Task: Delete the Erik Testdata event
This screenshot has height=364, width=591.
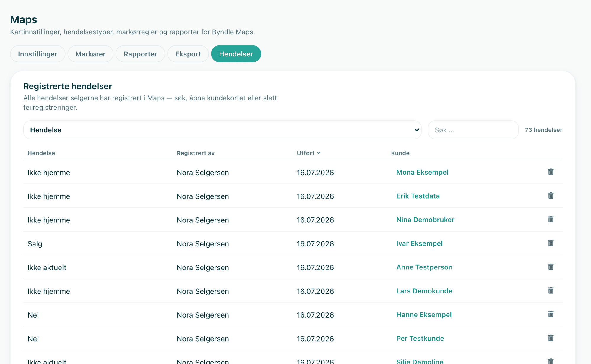Action: (551, 195)
